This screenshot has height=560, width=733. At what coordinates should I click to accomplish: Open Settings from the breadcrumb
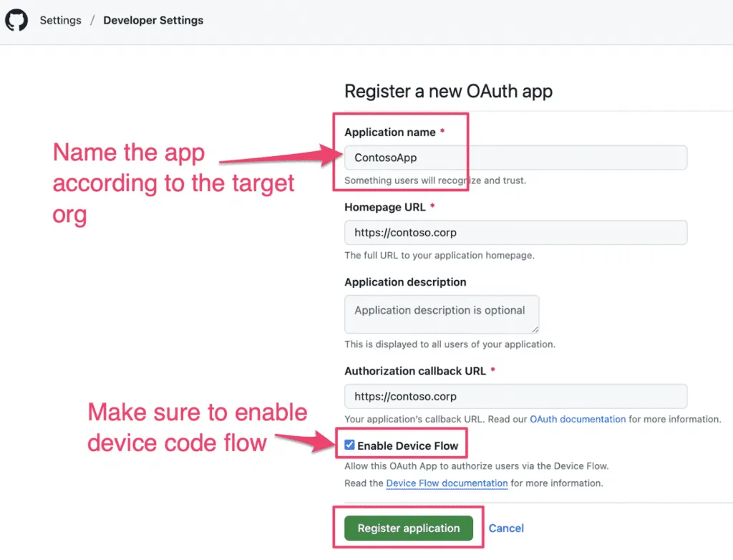coord(60,20)
